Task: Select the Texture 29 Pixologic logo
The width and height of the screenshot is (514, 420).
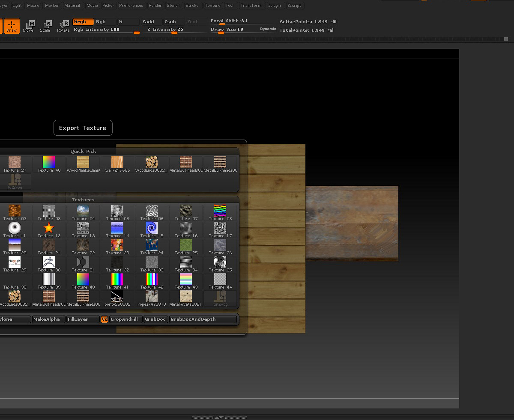Action: tap(15, 264)
